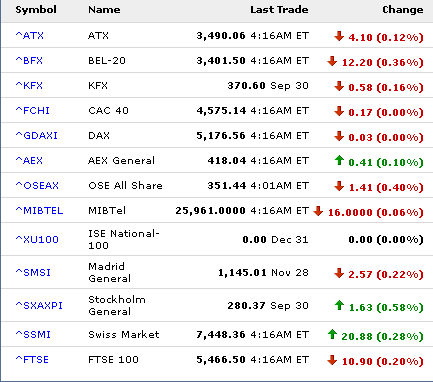Select the ^SSMI symbol link
The width and height of the screenshot is (433, 382).
pyautogui.click(x=33, y=334)
